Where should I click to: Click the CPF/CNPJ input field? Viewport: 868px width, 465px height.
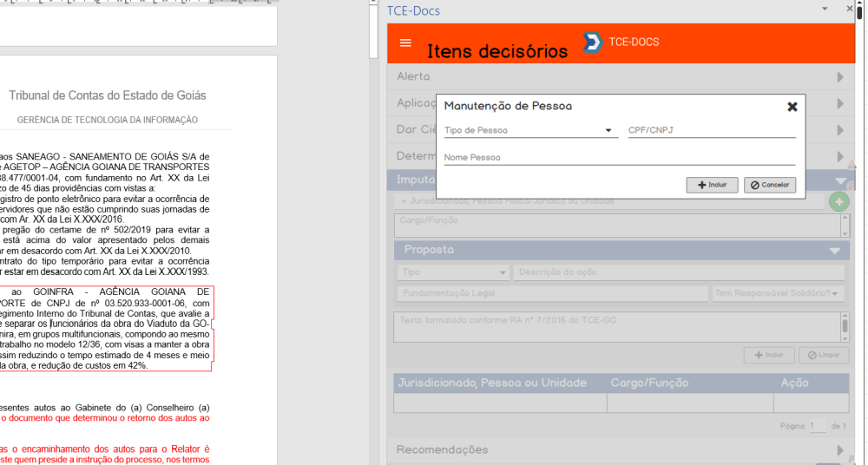711,131
